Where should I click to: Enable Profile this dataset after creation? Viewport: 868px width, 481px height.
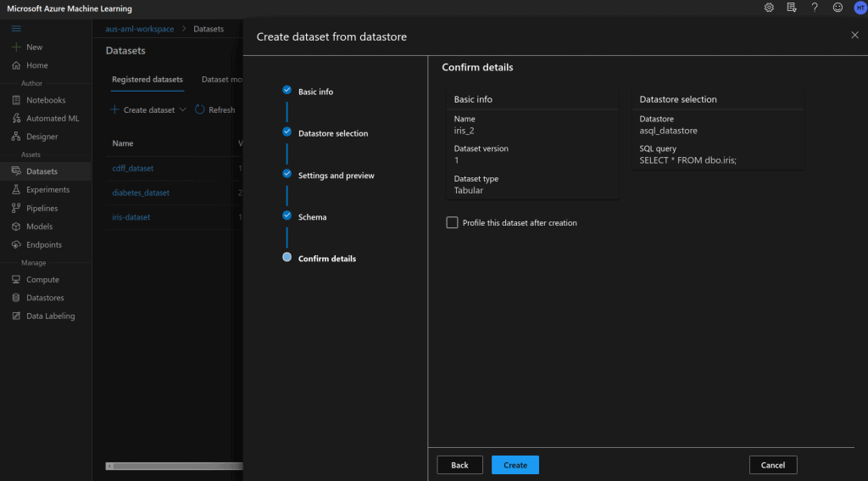(452, 223)
